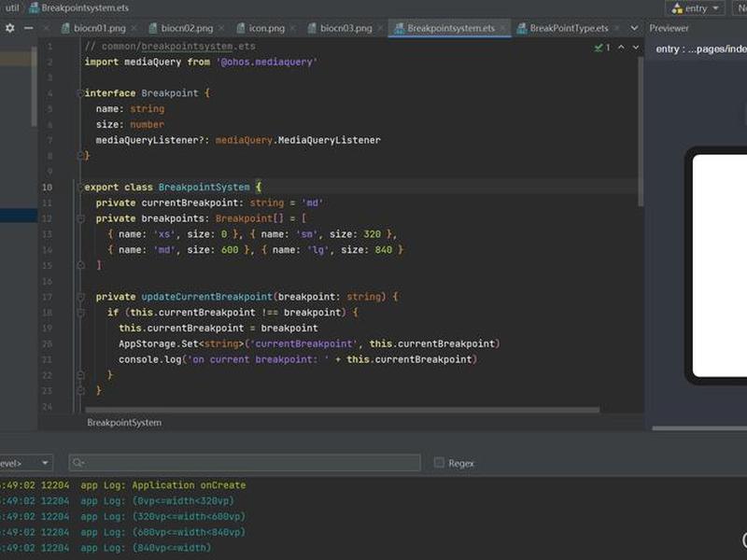This screenshot has height=560, width=747.
Task: Click in the log search input field
Action: (245, 462)
